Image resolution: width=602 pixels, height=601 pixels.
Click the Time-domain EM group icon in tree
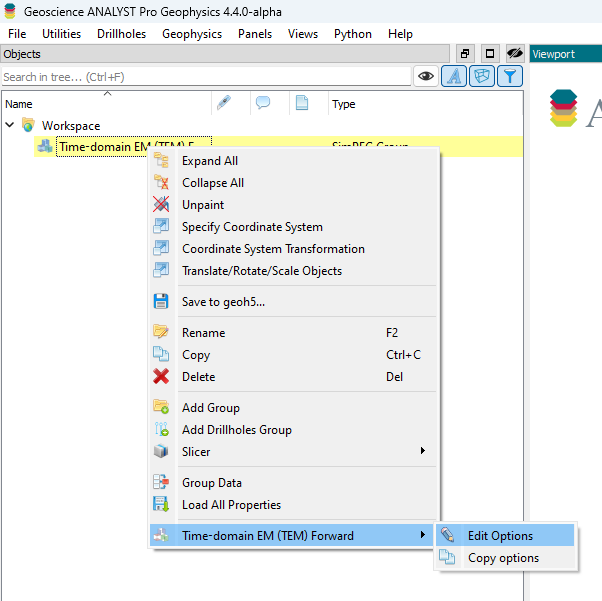tap(45, 146)
